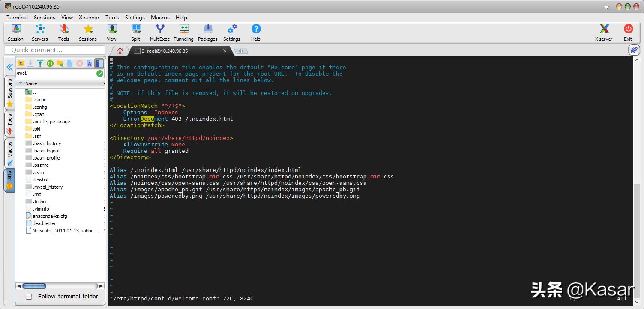Go to parent directory via SFTP toolbar icon
The width and height of the screenshot is (644, 309).
[21, 63]
